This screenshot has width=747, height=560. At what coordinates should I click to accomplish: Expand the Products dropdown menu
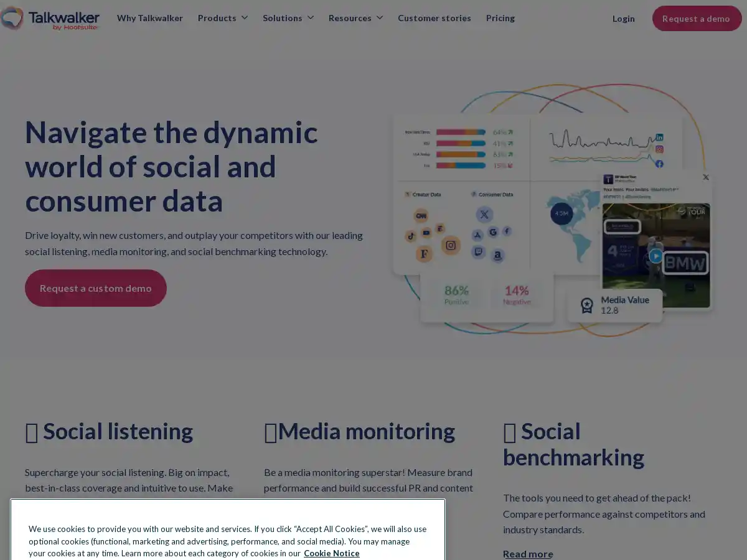(x=223, y=18)
